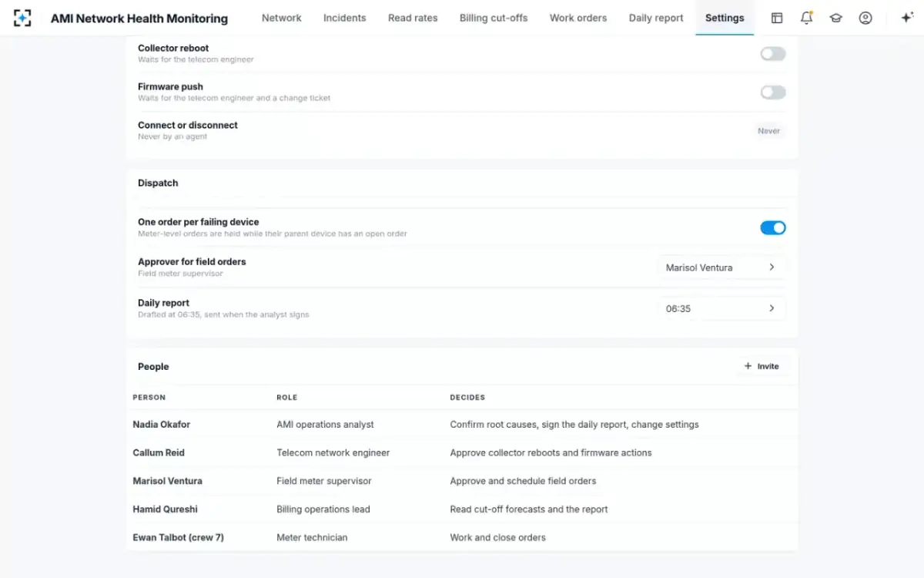Image resolution: width=924 pixels, height=578 pixels.
Task: Open the Marisol Ventura approver selector
Action: (x=721, y=267)
